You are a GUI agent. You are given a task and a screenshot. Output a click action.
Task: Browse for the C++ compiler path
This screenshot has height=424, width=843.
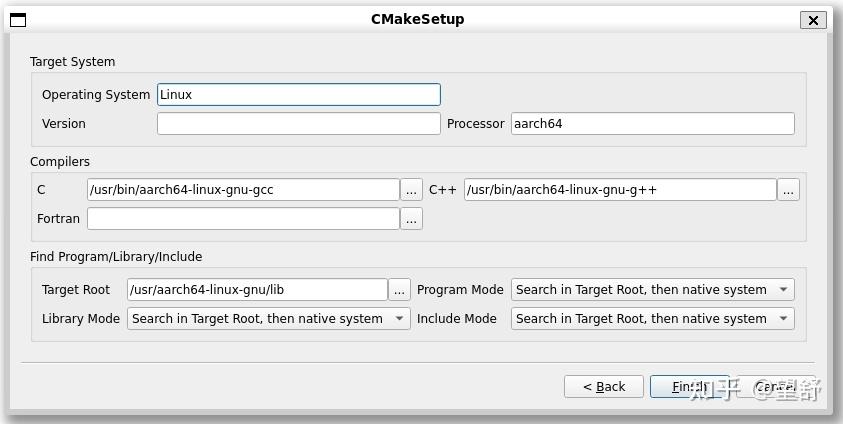[x=788, y=190]
